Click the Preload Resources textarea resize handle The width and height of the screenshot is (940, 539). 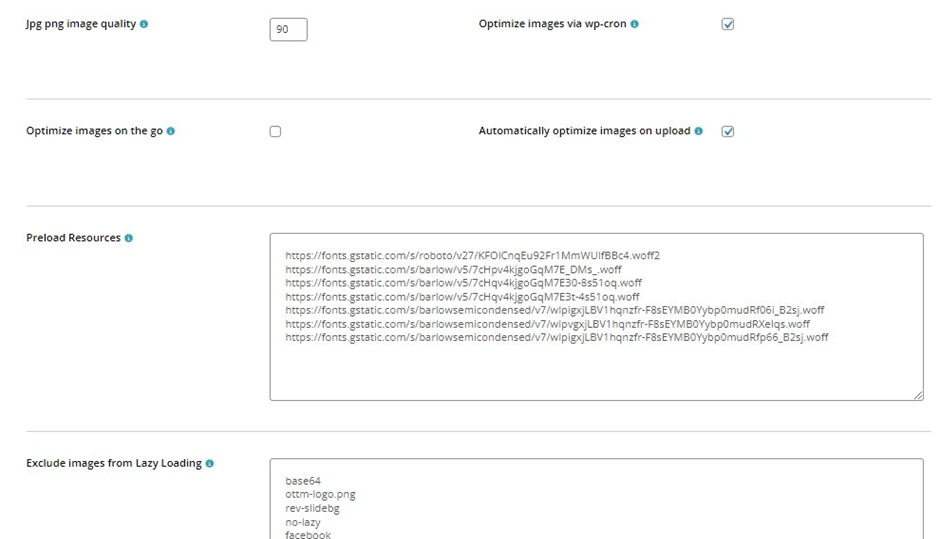pyautogui.click(x=917, y=395)
